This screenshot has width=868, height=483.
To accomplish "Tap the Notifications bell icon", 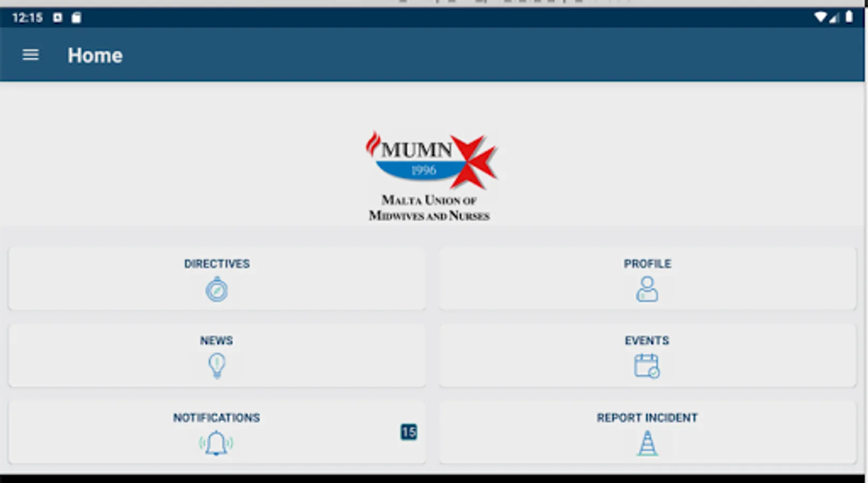I will point(216,443).
